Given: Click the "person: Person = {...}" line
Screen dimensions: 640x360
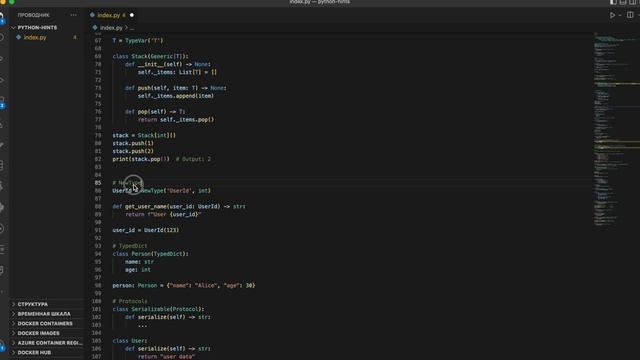Looking at the screenshot, I should click(x=184, y=286).
